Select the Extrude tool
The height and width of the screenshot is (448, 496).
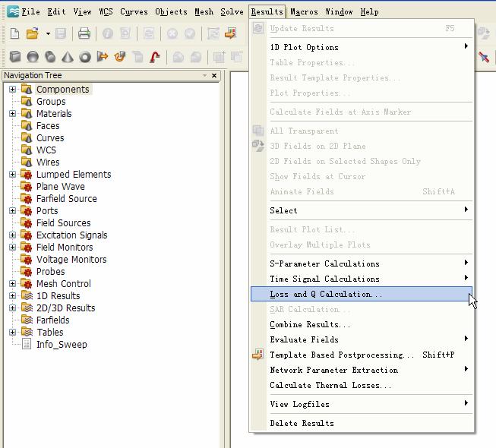click(103, 57)
